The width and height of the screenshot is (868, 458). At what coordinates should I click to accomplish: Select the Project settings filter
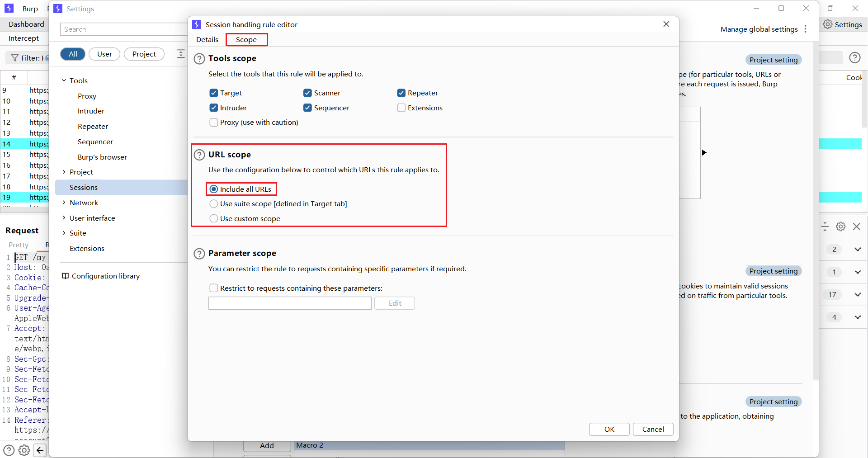144,54
